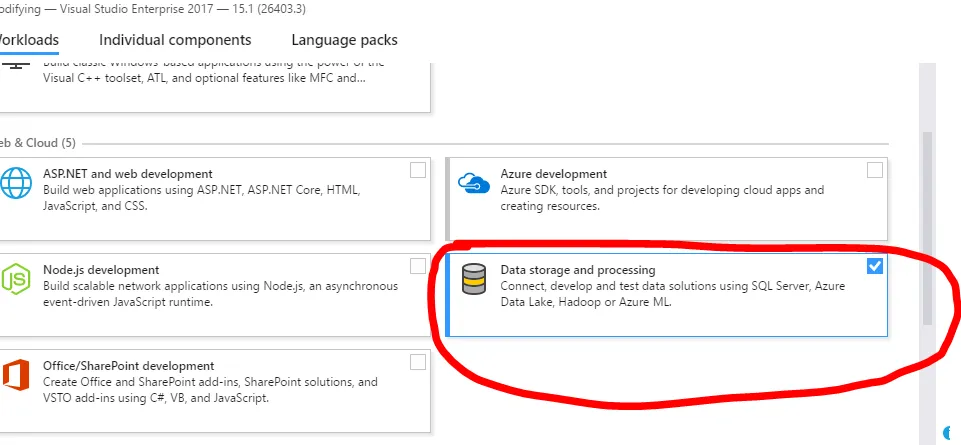This screenshot has width=961, height=445.
Task: Tick the Node.js development checkbox
Action: pos(418,266)
